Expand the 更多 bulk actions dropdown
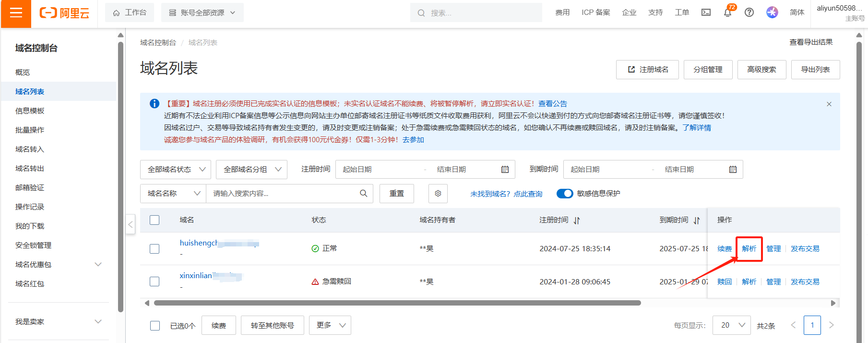 pyautogui.click(x=330, y=325)
